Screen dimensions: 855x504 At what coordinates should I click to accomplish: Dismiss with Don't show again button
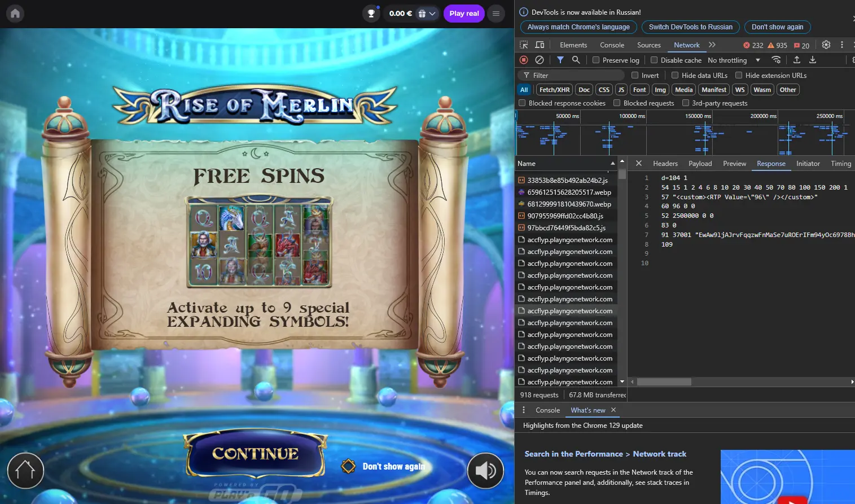(778, 27)
